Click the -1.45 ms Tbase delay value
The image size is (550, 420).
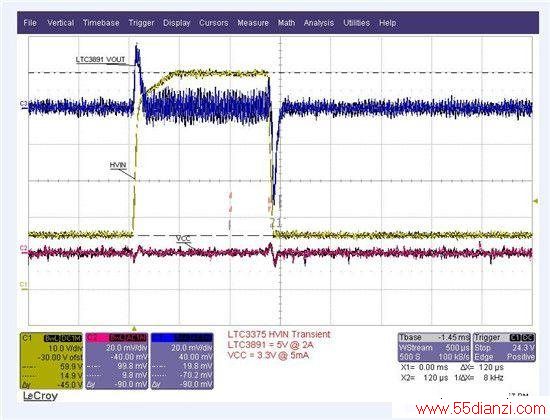454,338
